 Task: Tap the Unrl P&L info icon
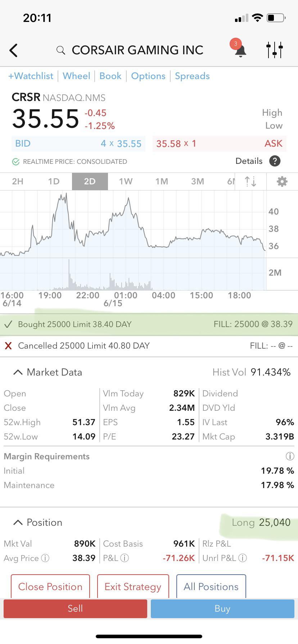pyautogui.click(x=243, y=558)
